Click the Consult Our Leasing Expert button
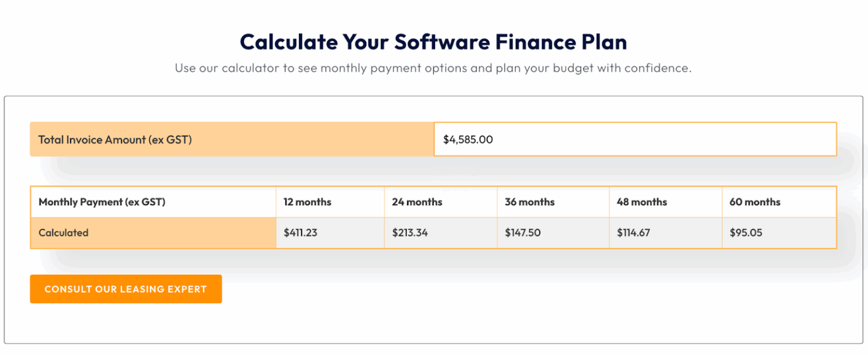Image resolution: width=868 pixels, height=356 pixels. pos(126,289)
